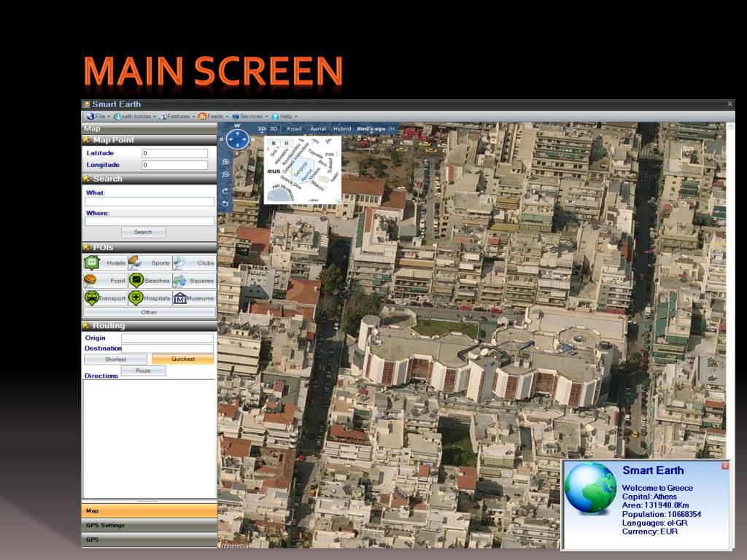The image size is (747, 560).
Task: Pan map with compass down arrow
Action: pos(237,146)
